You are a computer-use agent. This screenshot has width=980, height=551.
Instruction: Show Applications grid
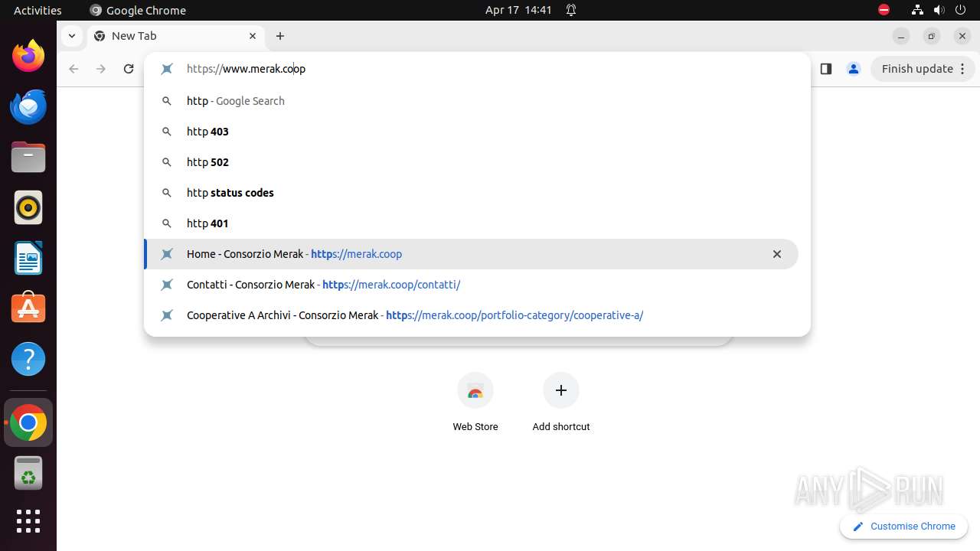pos(28,521)
